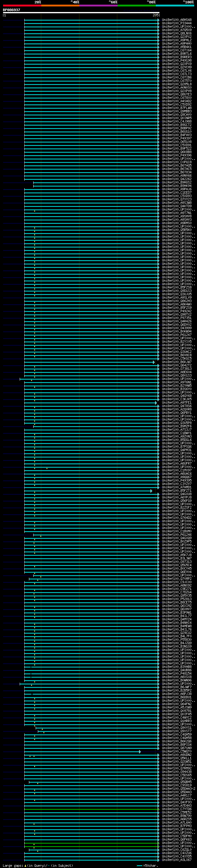Select hit label UniRef100_P52813
This screenshot has height=868, width=197.
point(177,599)
